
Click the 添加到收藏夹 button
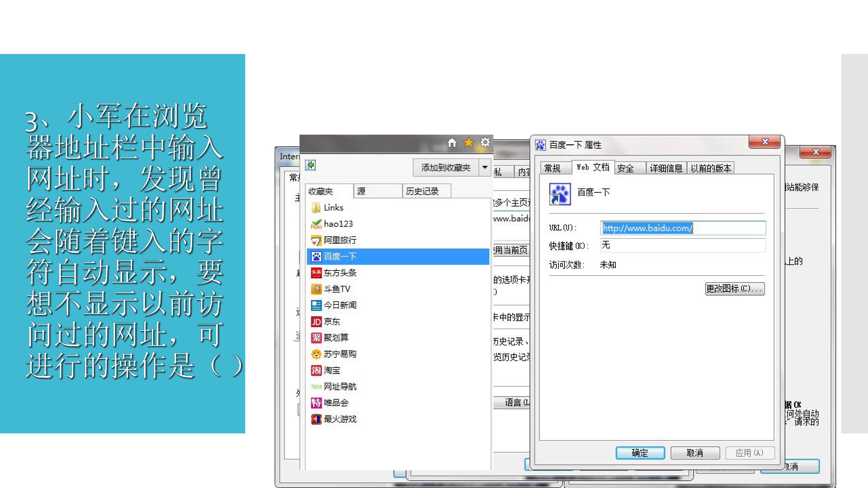(x=446, y=167)
